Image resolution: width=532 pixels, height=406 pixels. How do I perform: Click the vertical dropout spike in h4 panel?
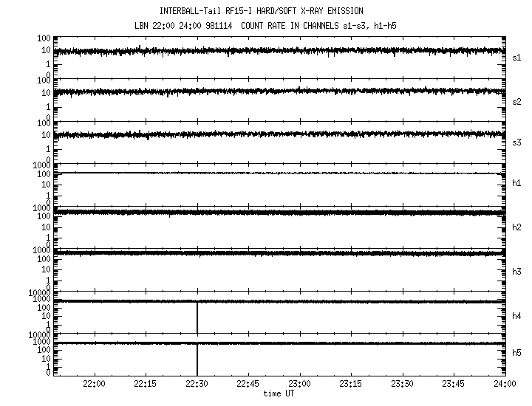pyautogui.click(x=197, y=317)
